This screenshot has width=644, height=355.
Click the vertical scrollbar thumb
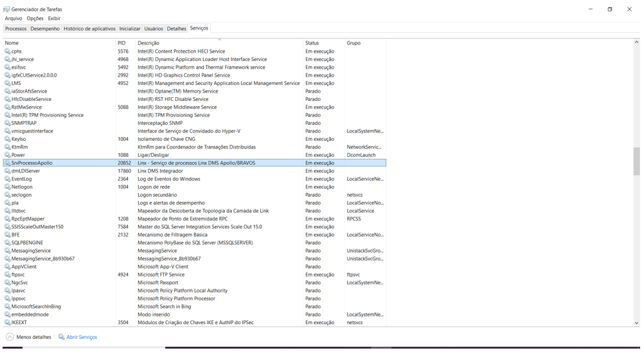click(x=636, y=161)
